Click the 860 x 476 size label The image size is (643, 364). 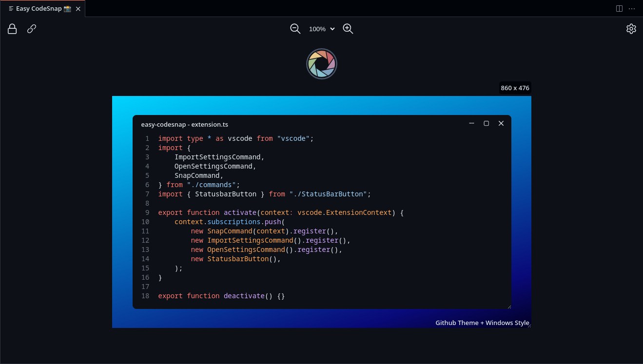(x=515, y=88)
